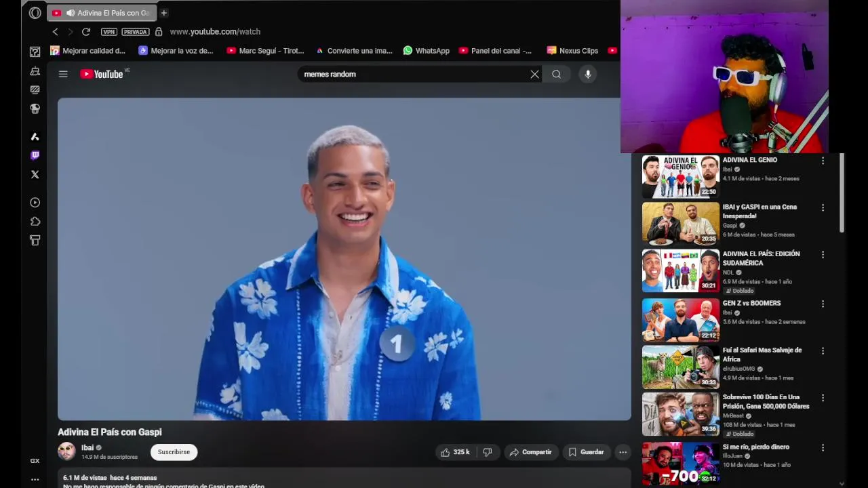Open sidebar setup three-dots menu
Viewport: 868px width, 488px height.
coord(35,479)
